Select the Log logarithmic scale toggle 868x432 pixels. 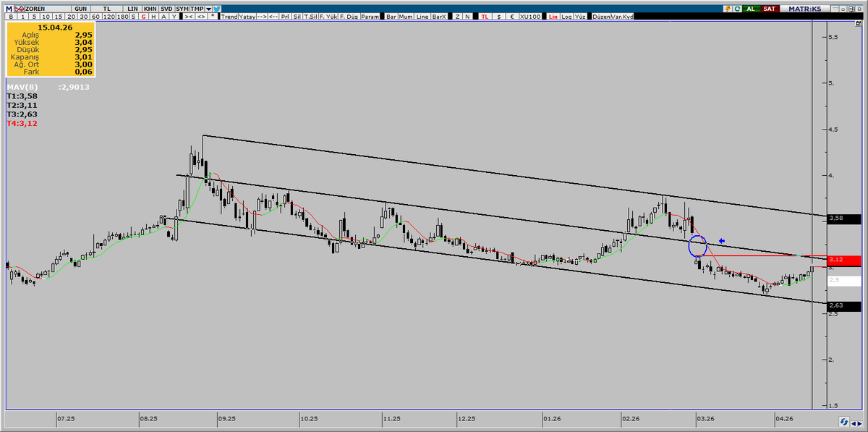click(x=567, y=17)
